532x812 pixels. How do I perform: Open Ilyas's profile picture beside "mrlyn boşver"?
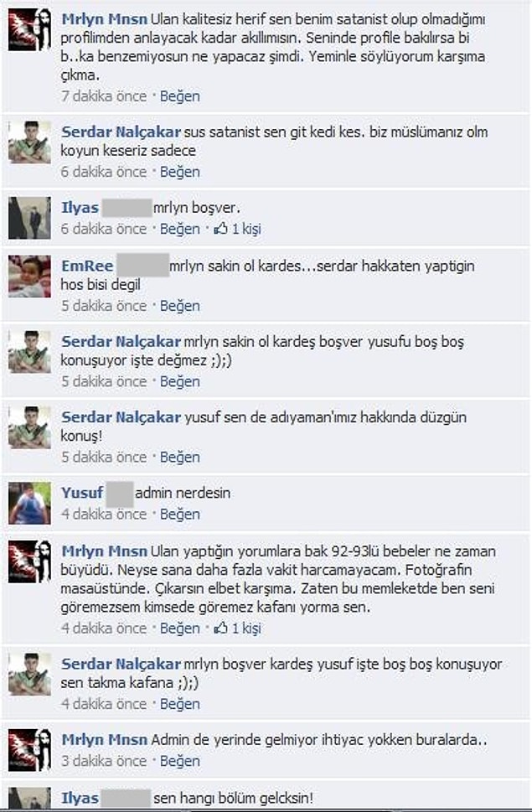(29, 218)
